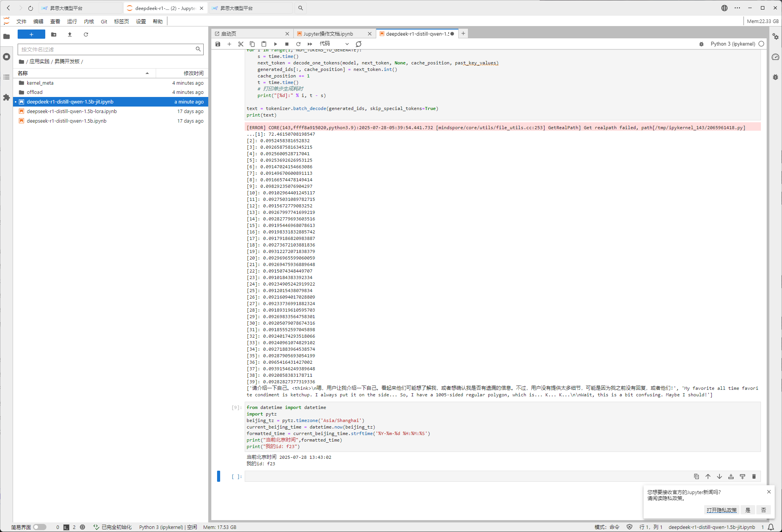Viewport: 782px width, 532px height.
Task: Run the selected cell
Action: [275, 44]
